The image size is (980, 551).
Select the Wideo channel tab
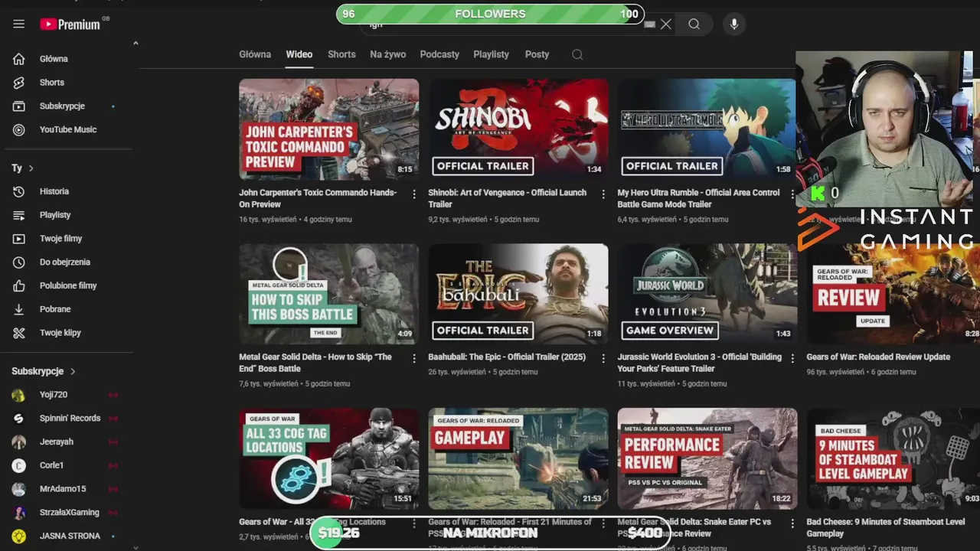point(299,54)
